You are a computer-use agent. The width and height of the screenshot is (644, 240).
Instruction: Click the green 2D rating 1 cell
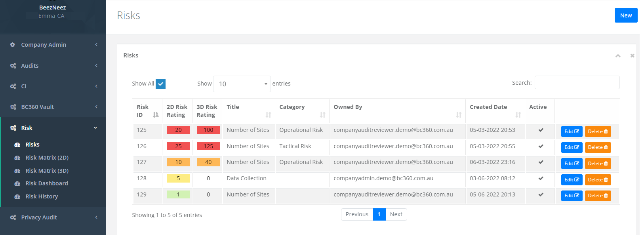click(x=178, y=194)
